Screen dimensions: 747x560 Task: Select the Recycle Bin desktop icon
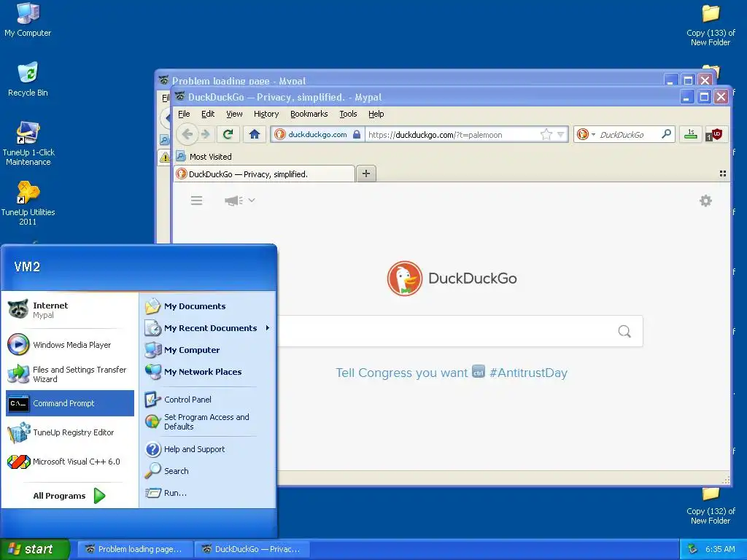tap(28, 79)
